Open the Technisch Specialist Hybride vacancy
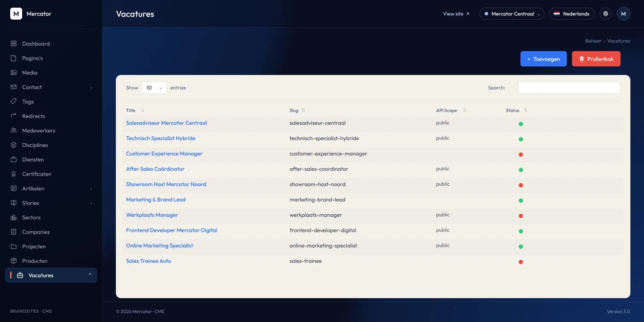 (161, 138)
